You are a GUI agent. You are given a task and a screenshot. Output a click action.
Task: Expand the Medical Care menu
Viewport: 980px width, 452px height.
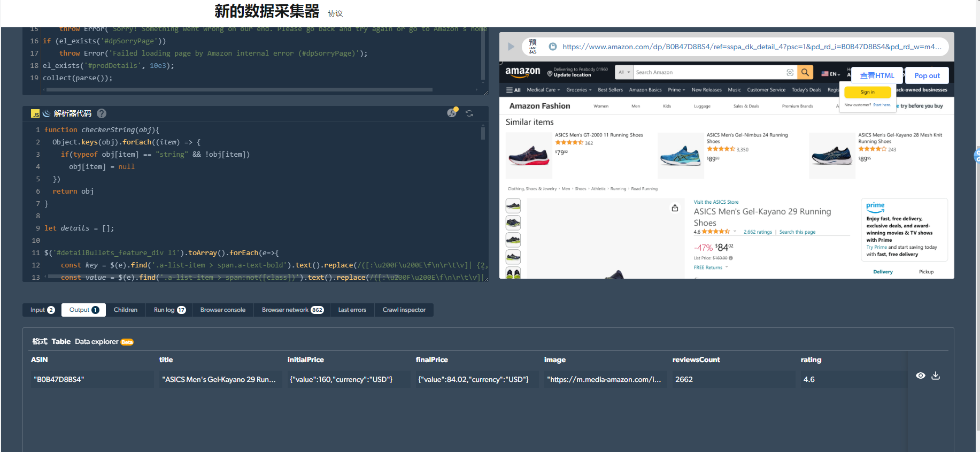tap(543, 90)
